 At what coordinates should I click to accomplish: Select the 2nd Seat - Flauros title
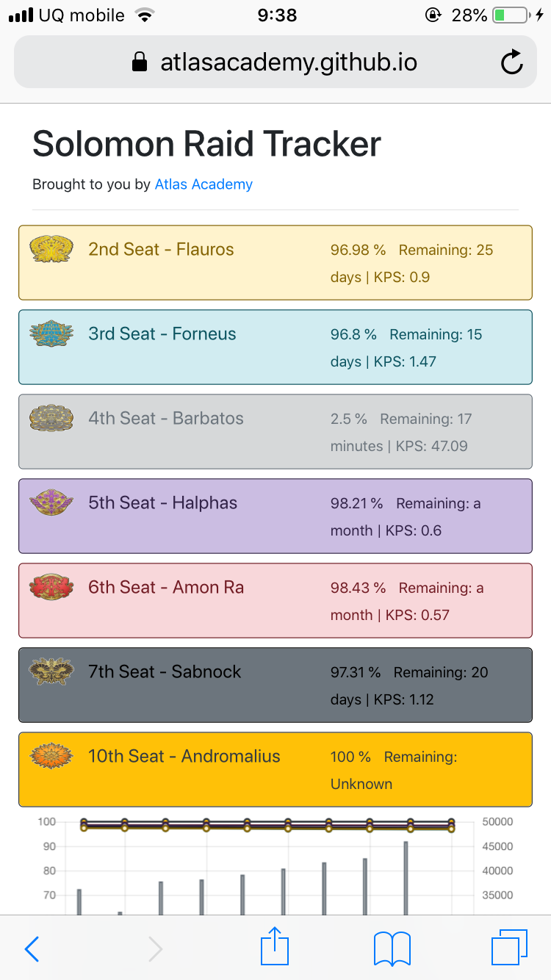(161, 250)
